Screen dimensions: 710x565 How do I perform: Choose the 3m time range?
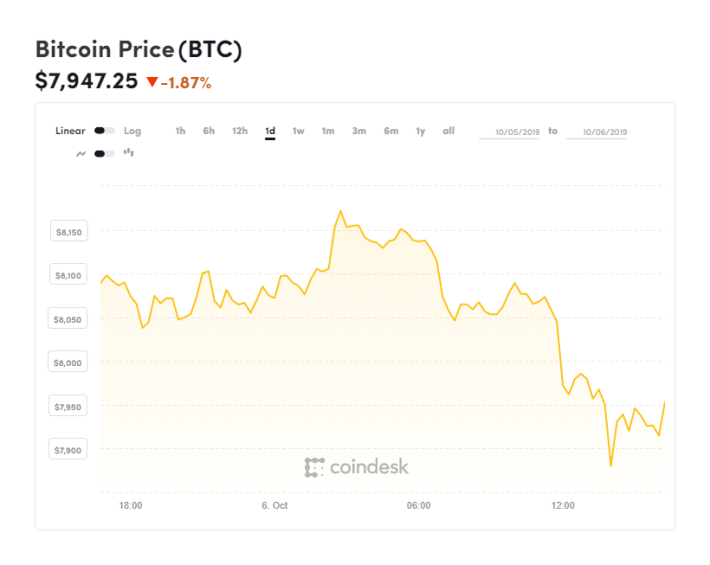click(359, 131)
